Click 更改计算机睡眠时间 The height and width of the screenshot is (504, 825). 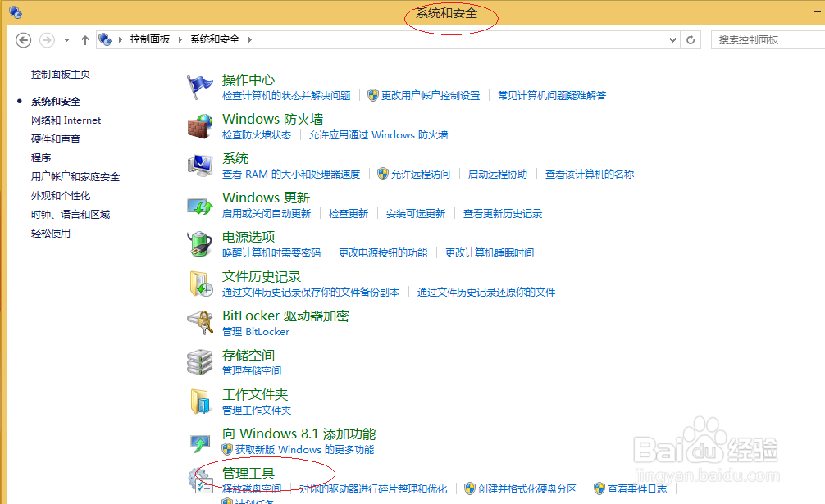[x=490, y=252]
